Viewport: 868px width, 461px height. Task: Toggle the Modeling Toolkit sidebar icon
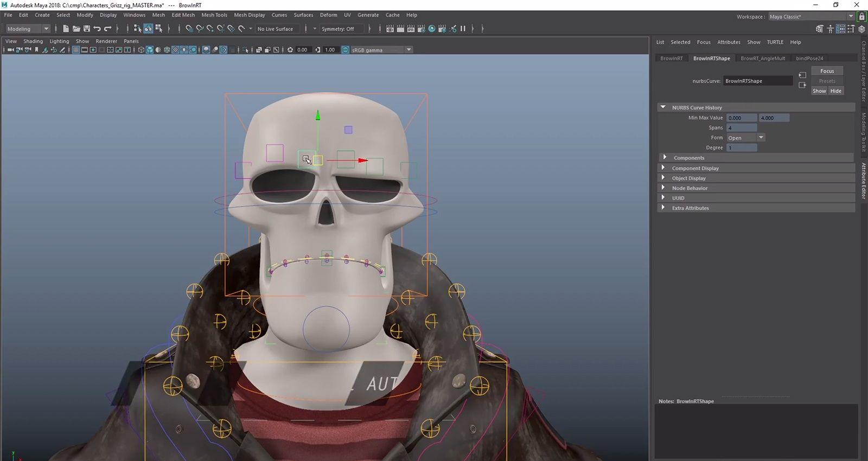[x=819, y=29]
